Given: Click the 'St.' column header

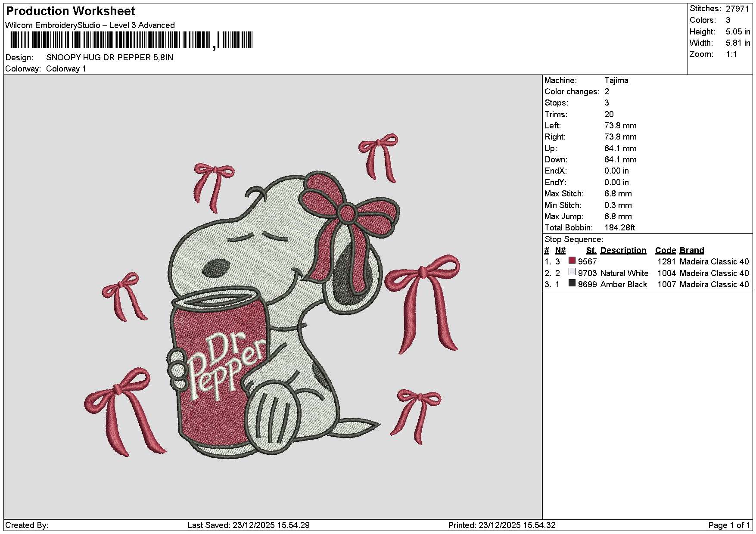Looking at the screenshot, I should (591, 251).
